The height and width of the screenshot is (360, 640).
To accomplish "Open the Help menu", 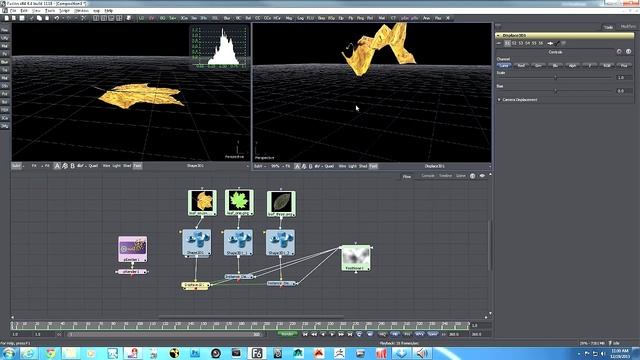I will (x=109, y=11).
